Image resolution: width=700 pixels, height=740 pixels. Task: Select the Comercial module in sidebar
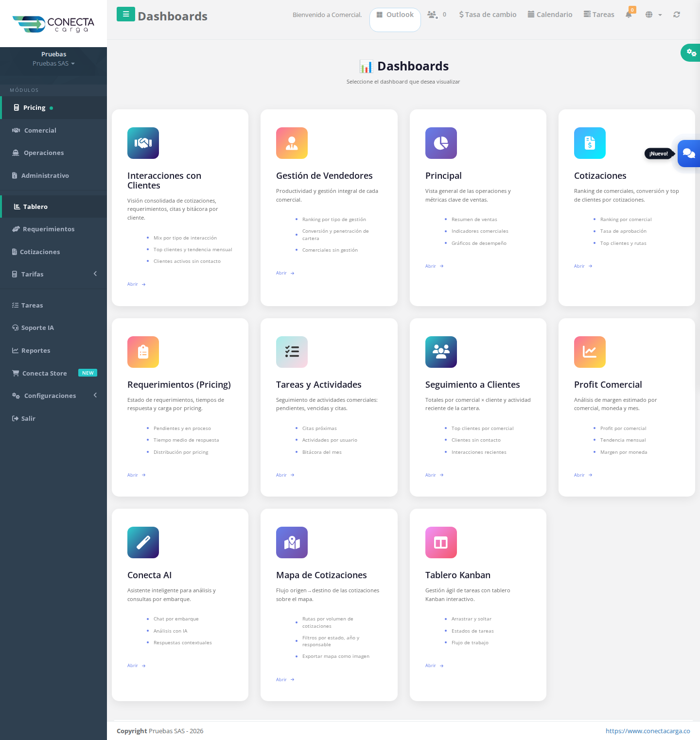[53, 130]
